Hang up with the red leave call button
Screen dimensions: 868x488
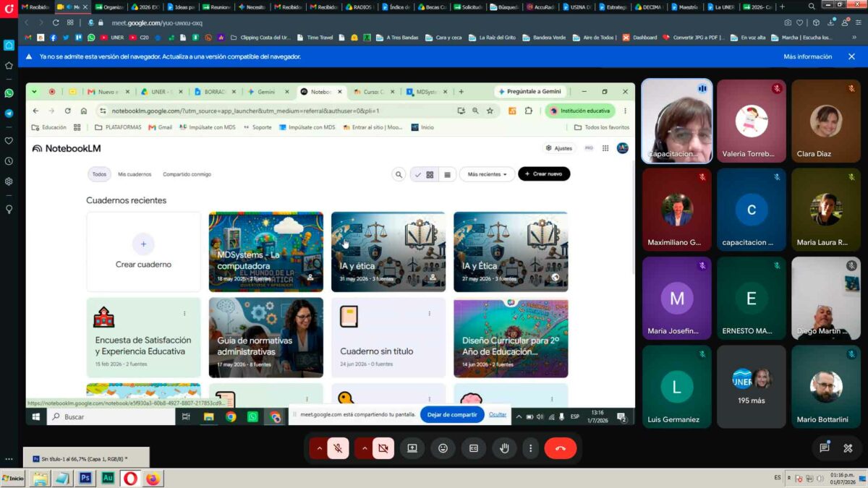click(x=561, y=448)
